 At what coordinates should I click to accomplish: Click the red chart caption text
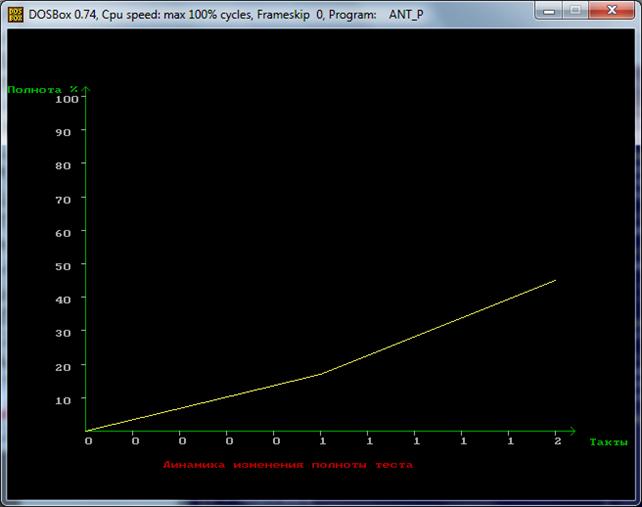(x=288, y=465)
